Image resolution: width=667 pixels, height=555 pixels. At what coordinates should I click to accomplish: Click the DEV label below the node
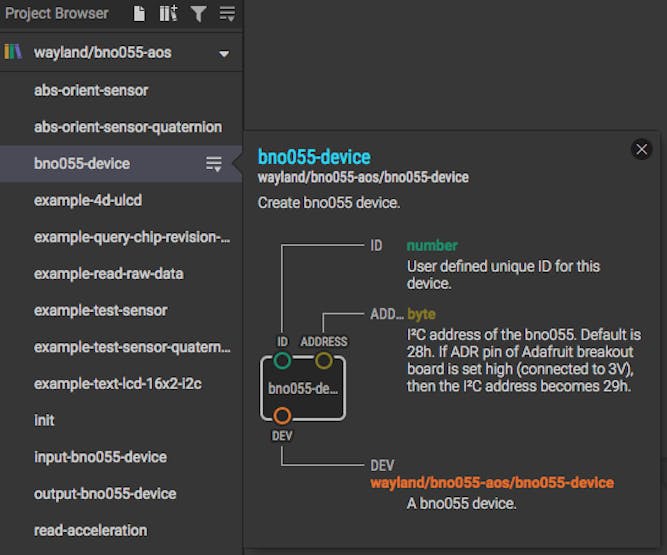click(x=282, y=436)
